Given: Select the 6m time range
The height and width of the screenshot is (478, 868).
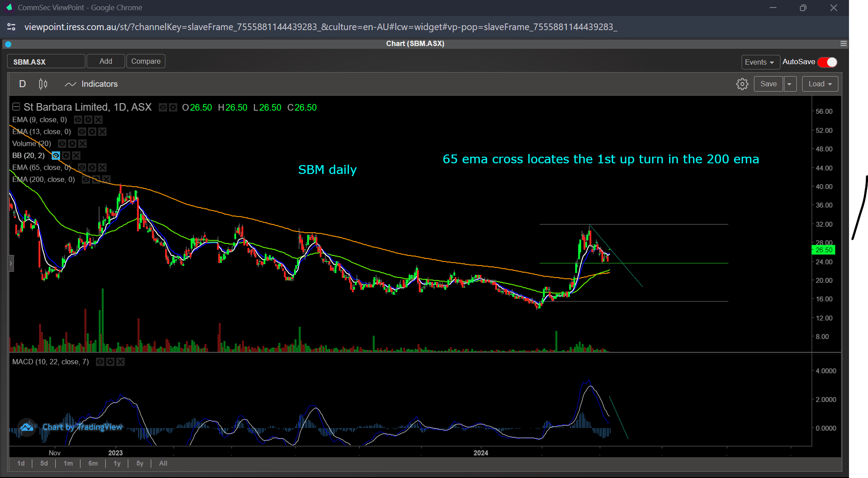Looking at the screenshot, I should coord(93,463).
